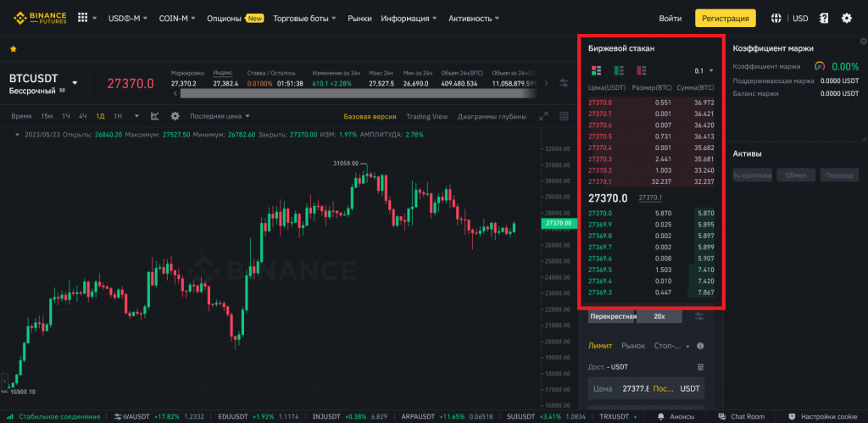Image resolution: width=868 pixels, height=423 pixels.
Task: Open the multi-chart grid layout icon
Action: pos(564,116)
